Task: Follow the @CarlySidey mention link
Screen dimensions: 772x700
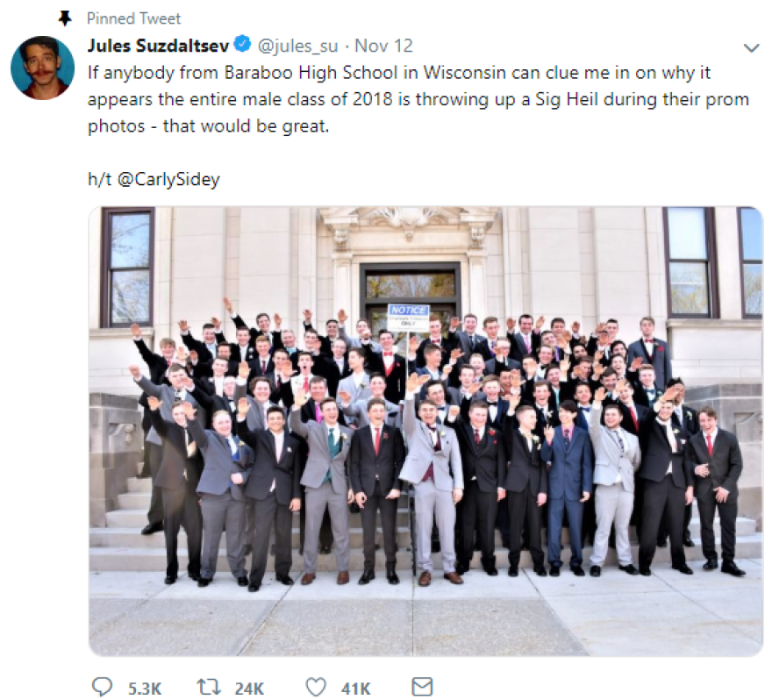Action: coord(168,179)
